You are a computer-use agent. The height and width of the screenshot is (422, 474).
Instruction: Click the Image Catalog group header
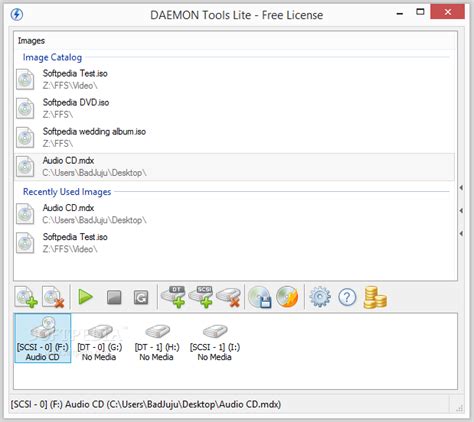(x=52, y=57)
